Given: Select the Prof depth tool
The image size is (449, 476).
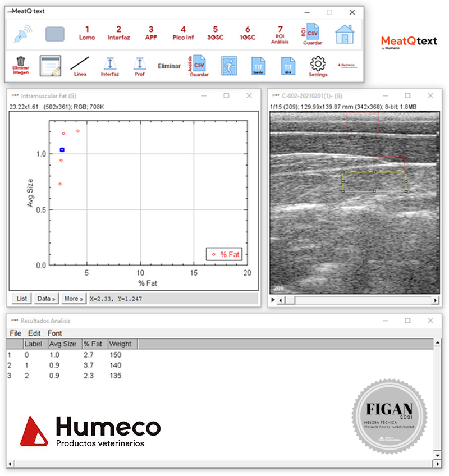Looking at the screenshot, I should (139, 66).
